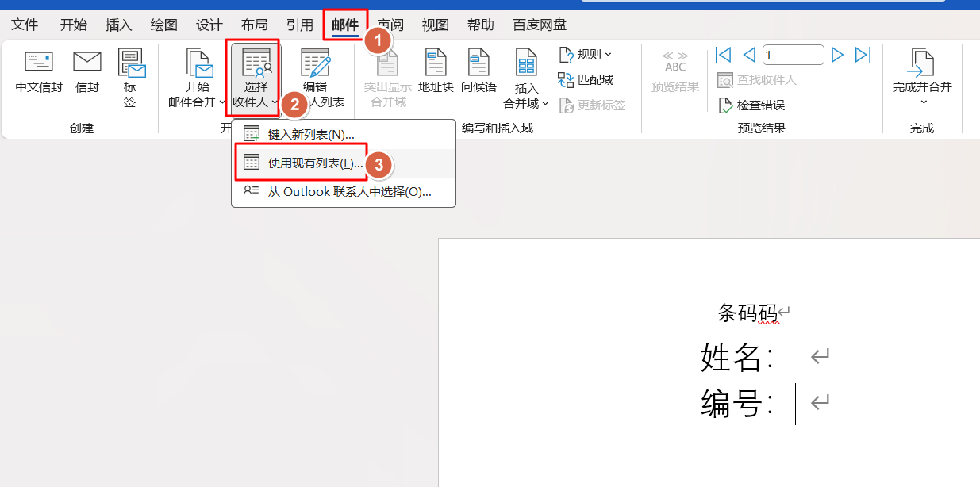Open the 百度网盘 ribbon tab
The height and width of the screenshot is (487, 980).
click(x=540, y=25)
